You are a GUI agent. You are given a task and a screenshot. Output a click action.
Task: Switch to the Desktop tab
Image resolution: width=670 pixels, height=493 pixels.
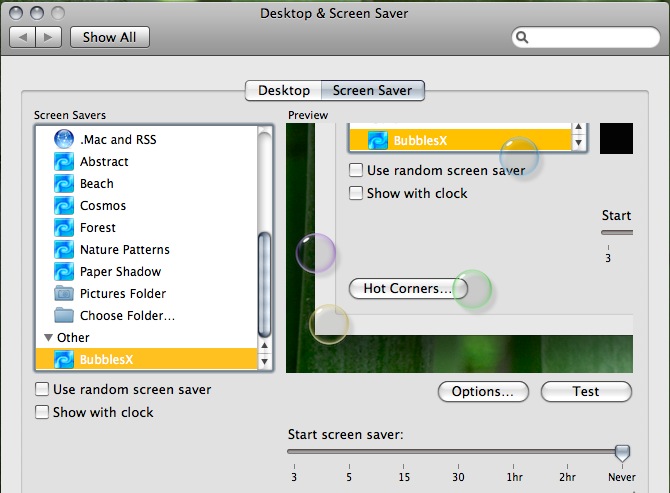tap(284, 91)
